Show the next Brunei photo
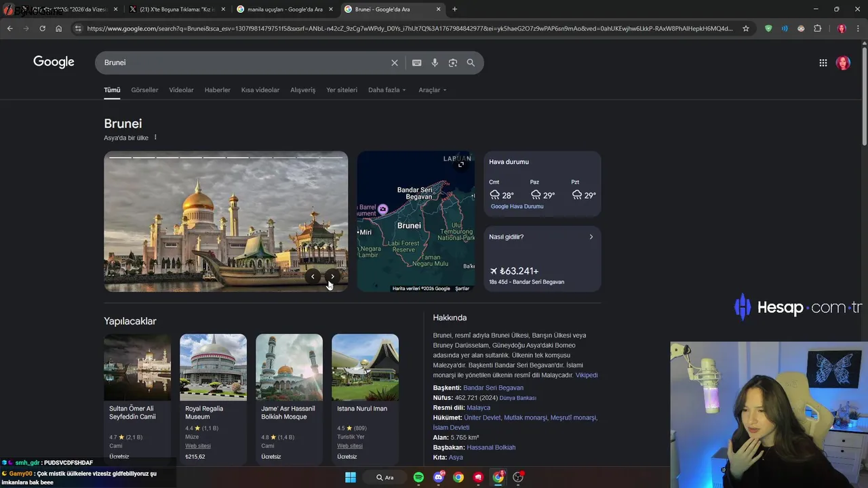Viewport: 868px width, 488px height. click(x=332, y=277)
